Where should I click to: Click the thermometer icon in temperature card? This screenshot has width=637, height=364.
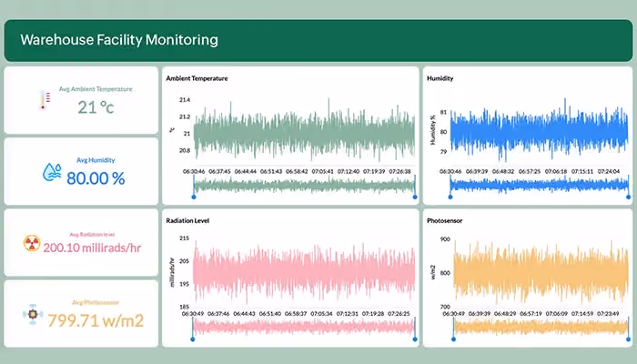[45, 100]
